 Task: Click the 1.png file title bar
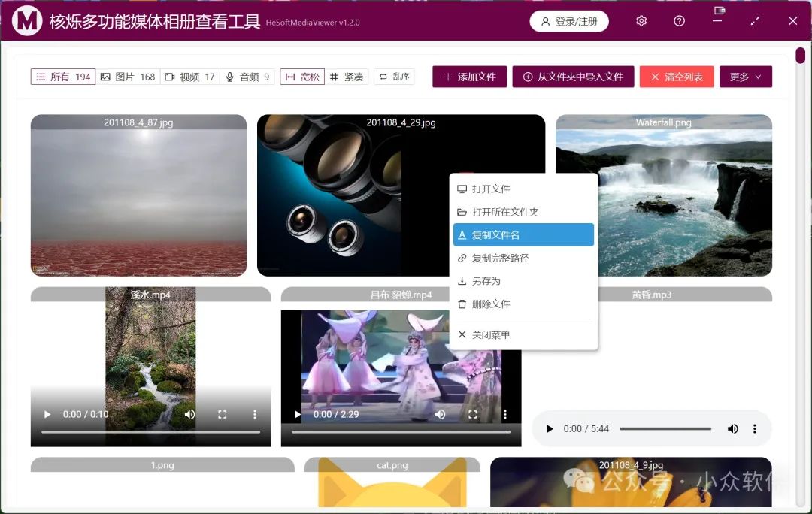click(x=162, y=465)
